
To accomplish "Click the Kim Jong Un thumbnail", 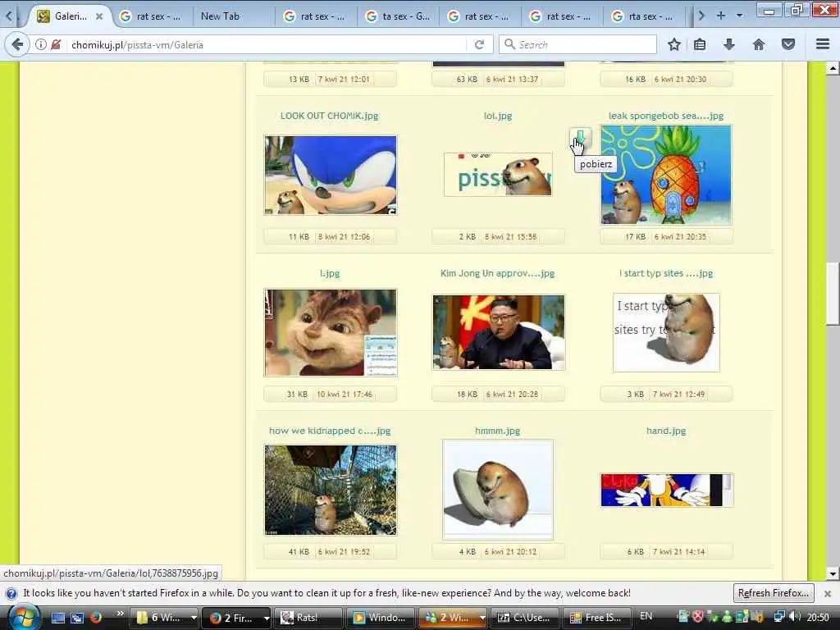I will (x=499, y=332).
